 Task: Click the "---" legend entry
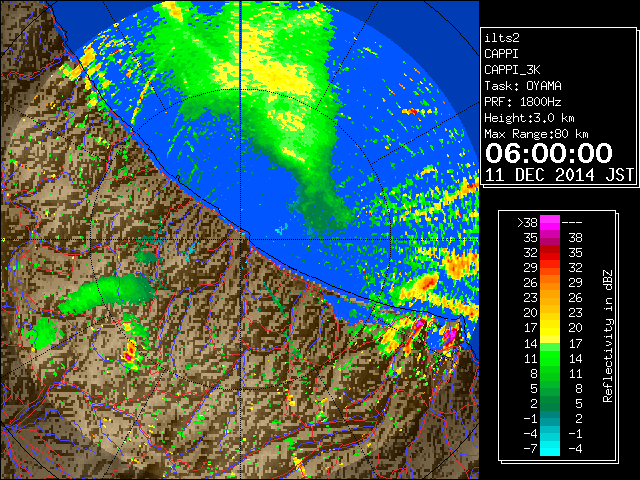click(572, 223)
